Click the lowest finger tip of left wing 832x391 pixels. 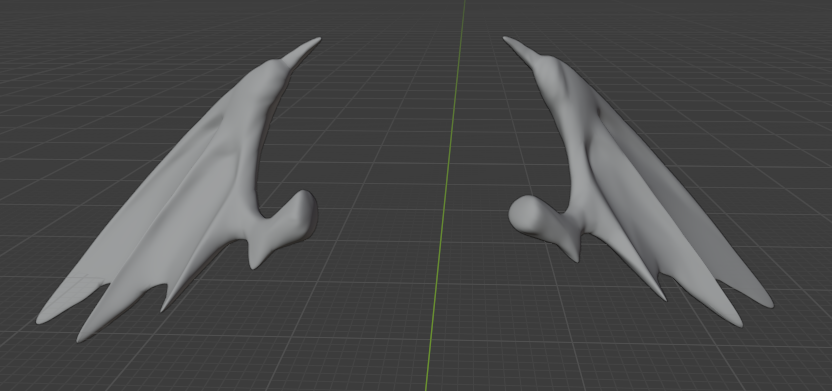point(81,338)
